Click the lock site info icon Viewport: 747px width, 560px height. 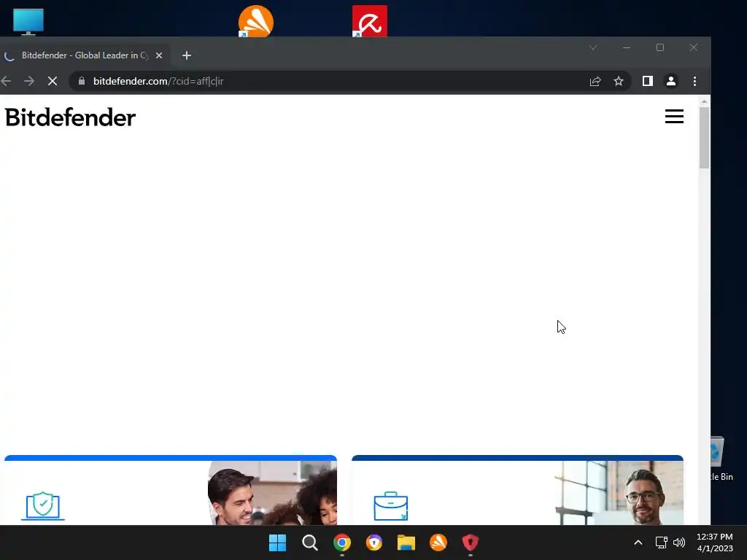pos(82,81)
